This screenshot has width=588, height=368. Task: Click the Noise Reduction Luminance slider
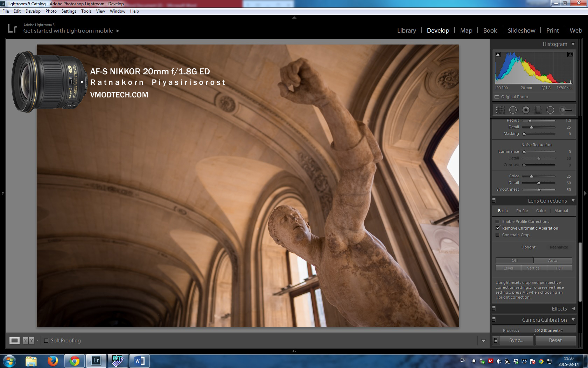pyautogui.click(x=539, y=152)
